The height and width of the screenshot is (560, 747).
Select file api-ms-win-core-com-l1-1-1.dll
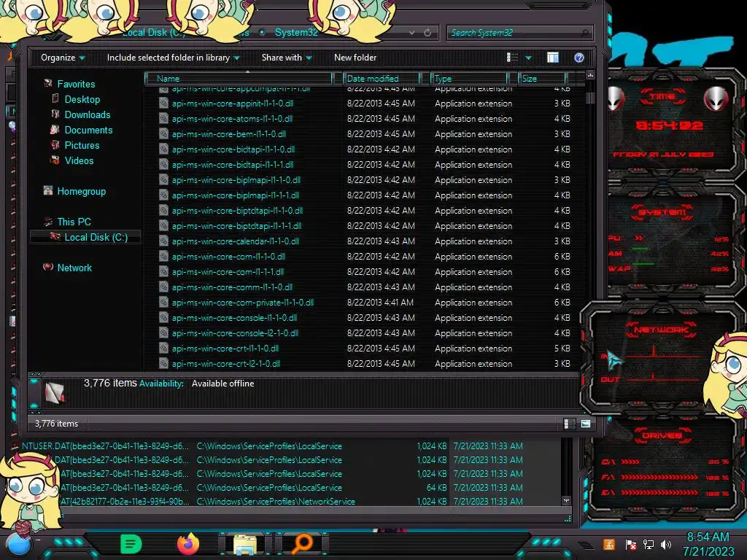pyautogui.click(x=228, y=272)
